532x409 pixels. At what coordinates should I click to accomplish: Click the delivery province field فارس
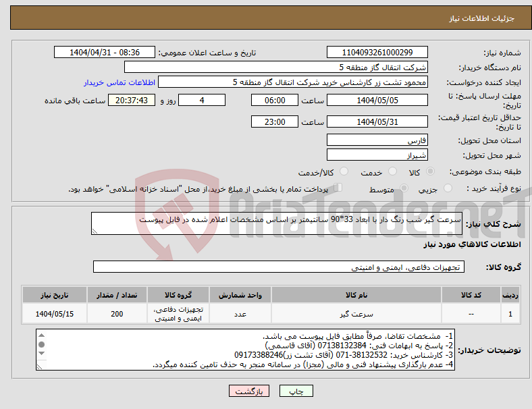click(x=377, y=140)
